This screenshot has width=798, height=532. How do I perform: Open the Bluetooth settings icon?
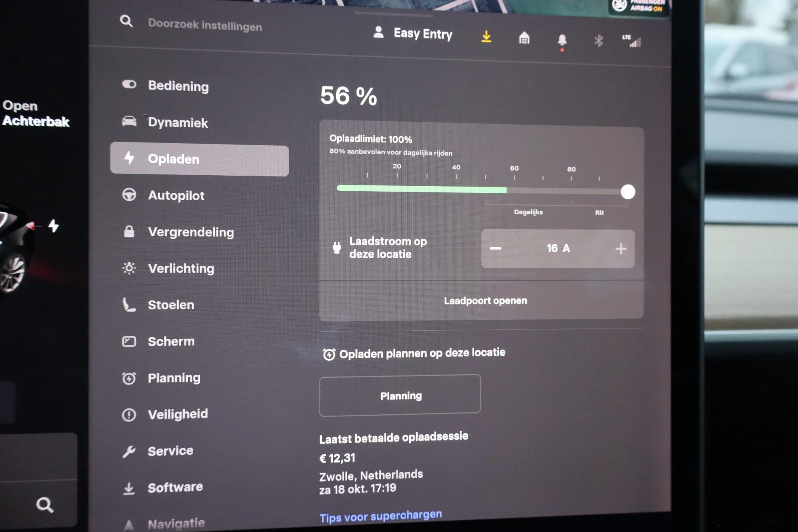[598, 41]
